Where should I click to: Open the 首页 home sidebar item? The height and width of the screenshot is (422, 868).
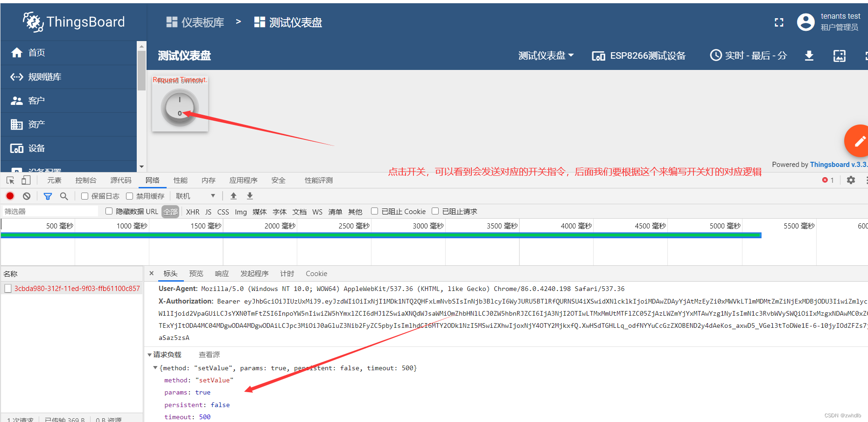(69, 53)
